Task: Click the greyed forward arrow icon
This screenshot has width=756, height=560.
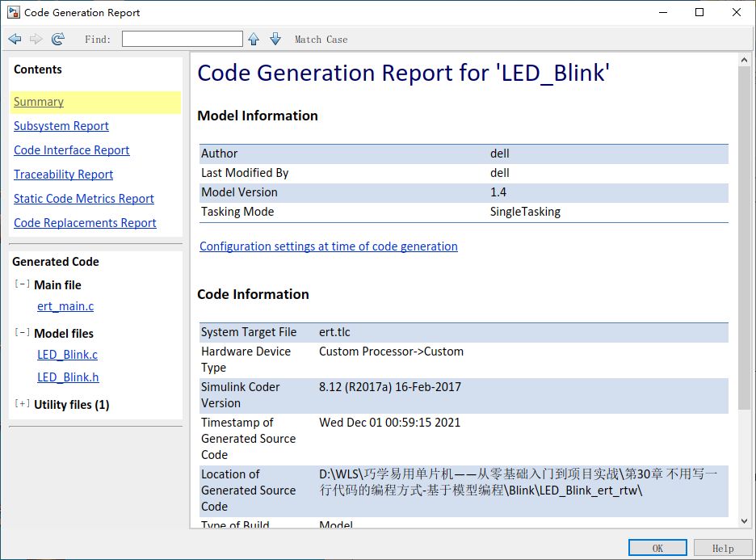Action: point(36,39)
